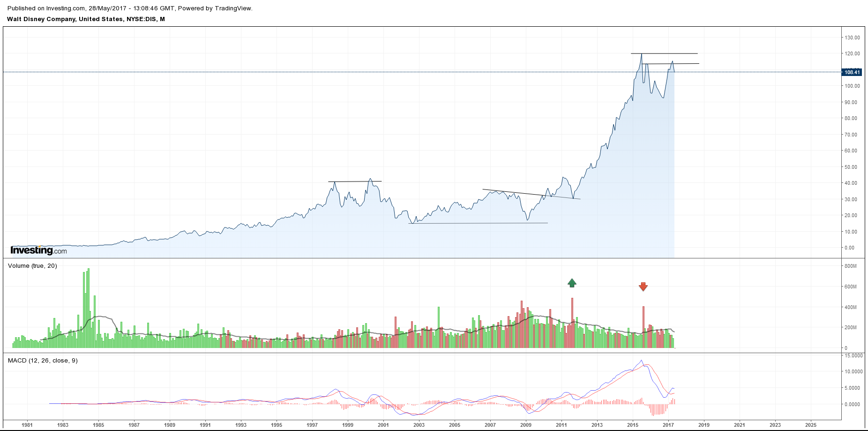Select the horizontal resistance line at 120
The height and width of the screenshot is (431, 868).
click(x=664, y=53)
